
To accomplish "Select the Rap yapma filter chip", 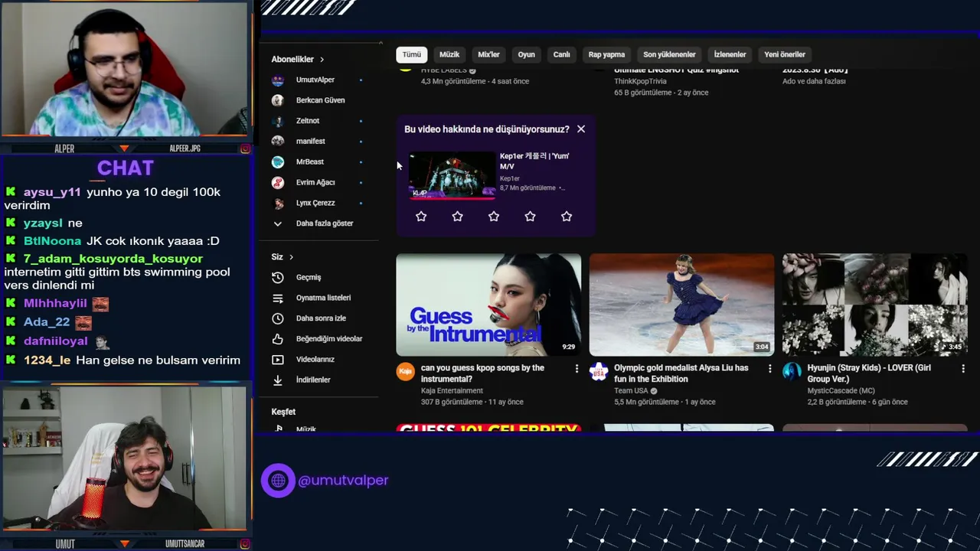I will coord(606,54).
